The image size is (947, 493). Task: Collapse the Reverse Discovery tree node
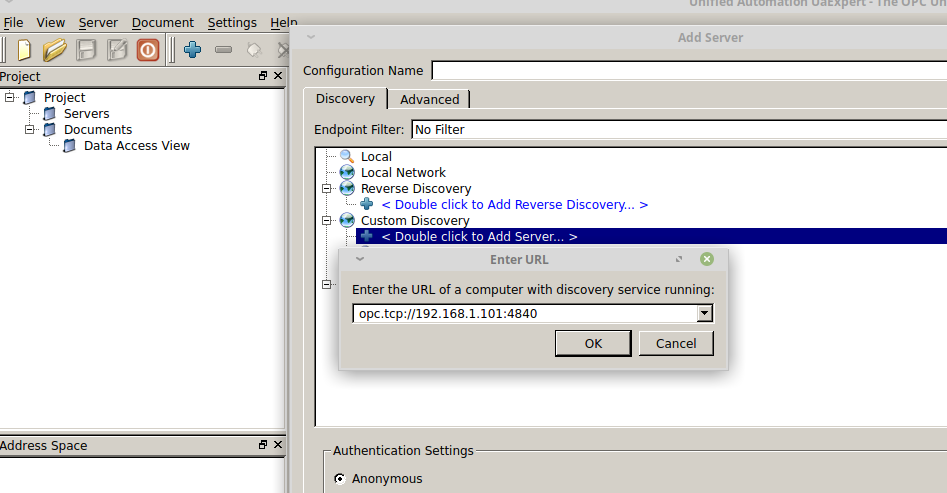[x=326, y=188]
